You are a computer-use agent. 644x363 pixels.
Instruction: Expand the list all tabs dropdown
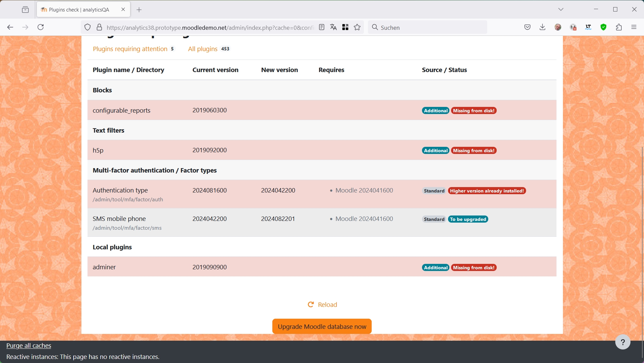pyautogui.click(x=561, y=9)
